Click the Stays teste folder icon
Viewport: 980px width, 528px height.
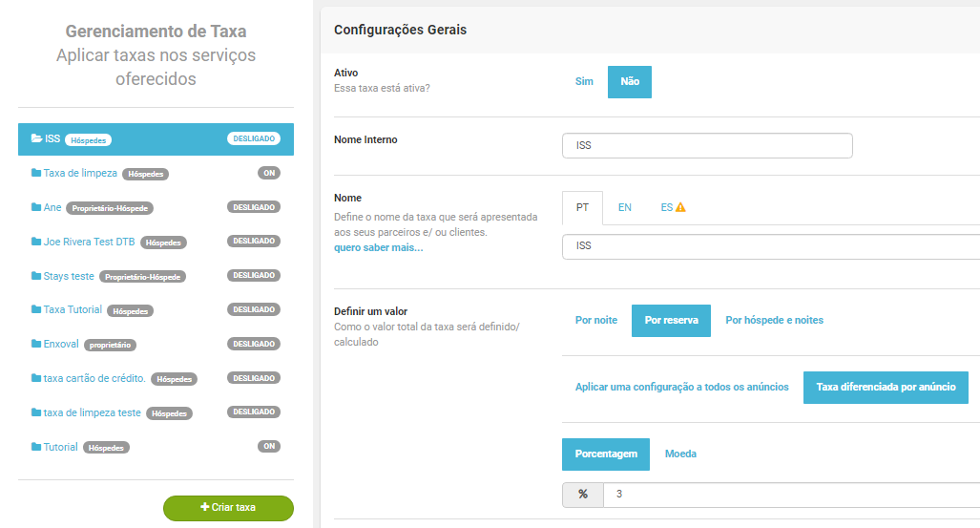point(36,276)
